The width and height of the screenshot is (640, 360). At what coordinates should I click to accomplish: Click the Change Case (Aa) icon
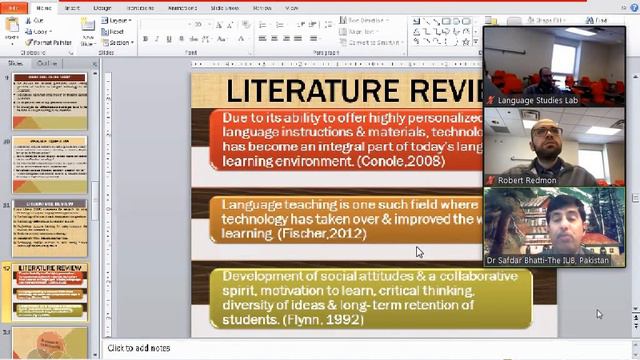pyautogui.click(x=221, y=39)
